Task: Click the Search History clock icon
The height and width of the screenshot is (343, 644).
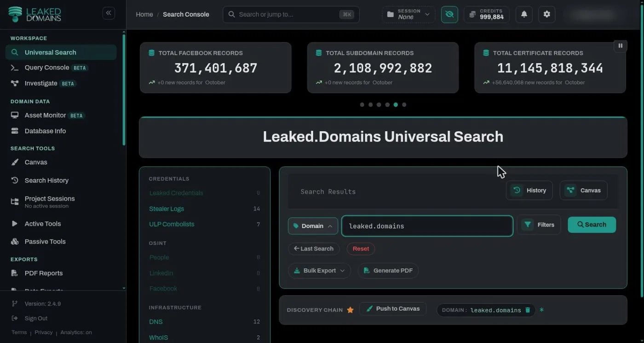Action: pos(15,180)
